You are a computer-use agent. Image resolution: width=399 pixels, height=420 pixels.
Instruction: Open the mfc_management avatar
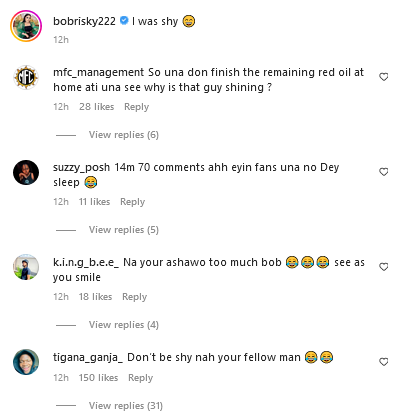[x=26, y=77]
